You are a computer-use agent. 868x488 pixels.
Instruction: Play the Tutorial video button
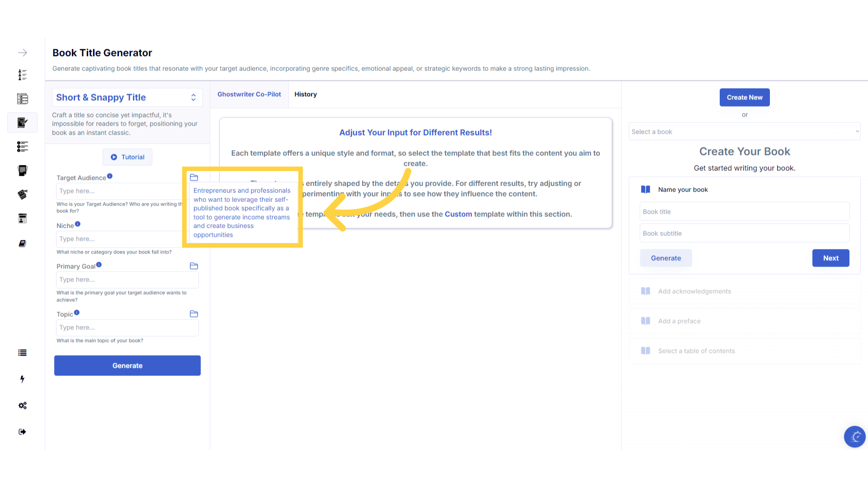(x=127, y=157)
